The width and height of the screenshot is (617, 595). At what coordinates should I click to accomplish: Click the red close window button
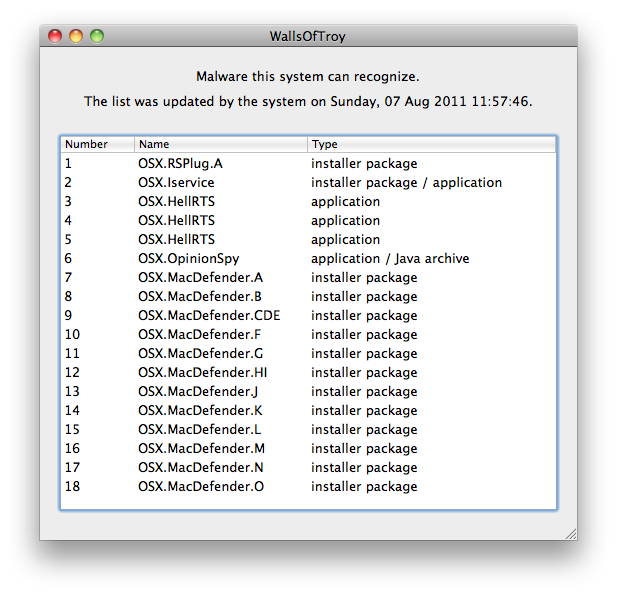coord(55,36)
